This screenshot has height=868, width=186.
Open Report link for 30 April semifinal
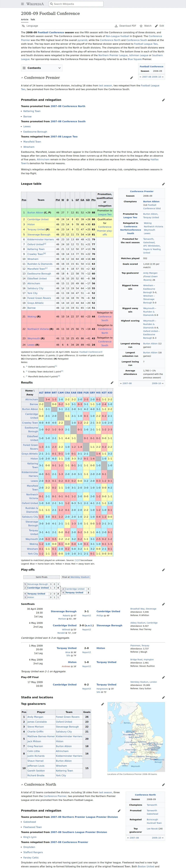tap(86, 616)
